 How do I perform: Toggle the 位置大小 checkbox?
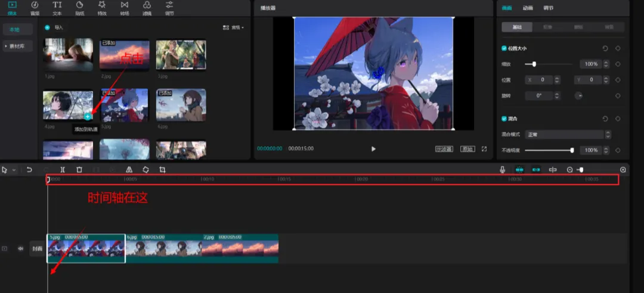pos(504,48)
